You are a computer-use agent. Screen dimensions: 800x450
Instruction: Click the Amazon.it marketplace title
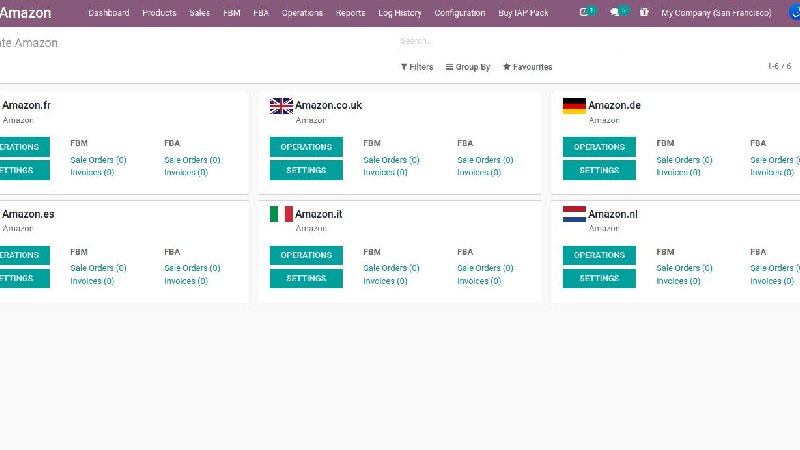click(x=319, y=214)
